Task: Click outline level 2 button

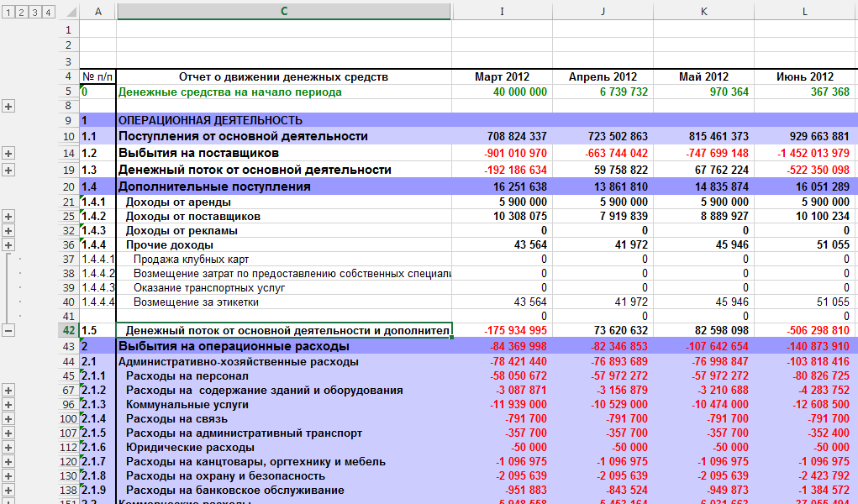Action: (22, 12)
